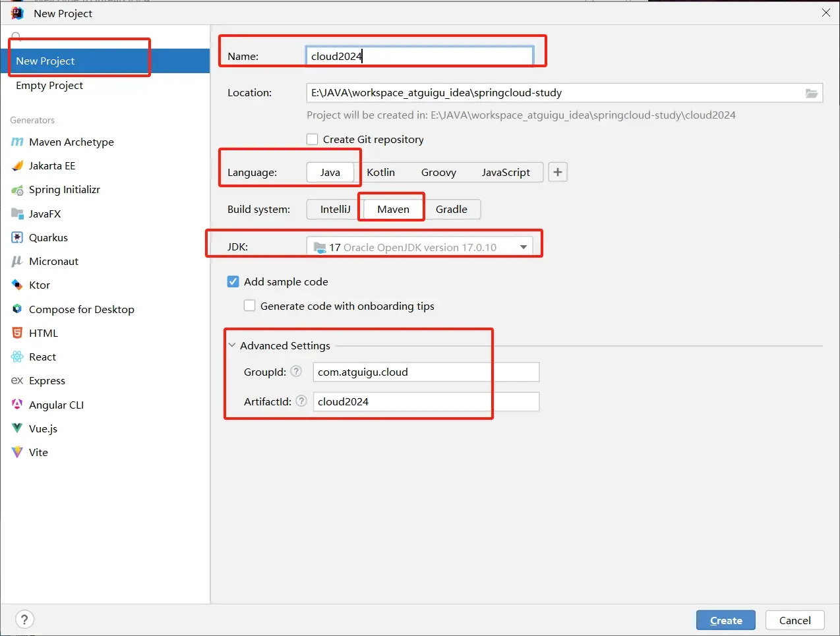Click into the ArtifactId text field
Screen dimensions: 840x636
tap(425, 402)
